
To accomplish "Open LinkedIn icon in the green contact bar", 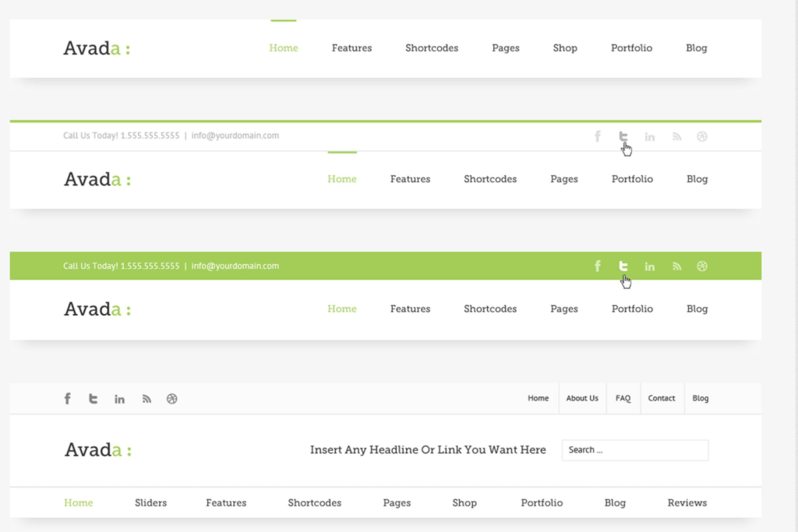I will click(650, 266).
